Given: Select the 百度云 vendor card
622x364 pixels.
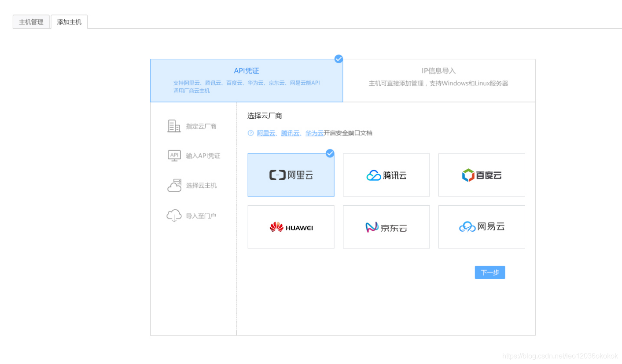Looking at the screenshot, I should pos(482,175).
